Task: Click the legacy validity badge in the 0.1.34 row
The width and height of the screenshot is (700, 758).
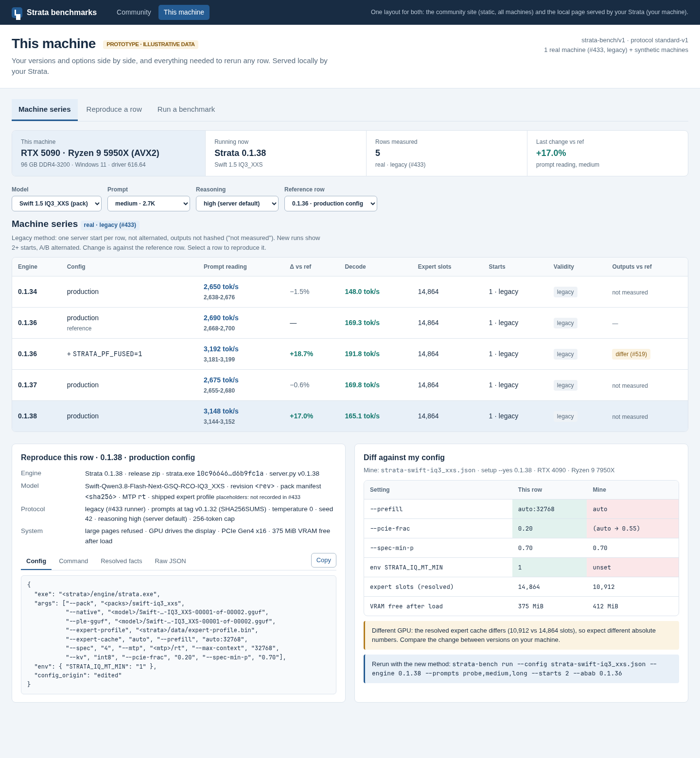Action: point(565,292)
